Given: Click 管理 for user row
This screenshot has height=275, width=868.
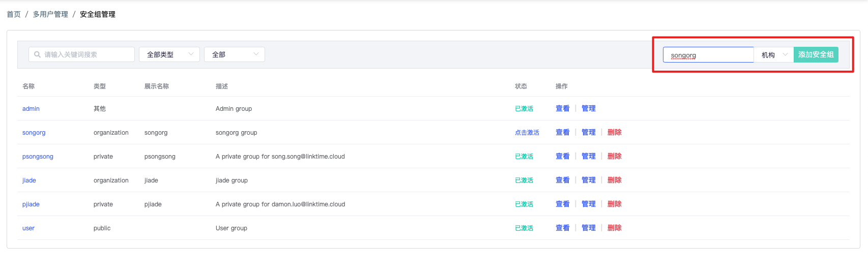Looking at the screenshot, I should [589, 228].
